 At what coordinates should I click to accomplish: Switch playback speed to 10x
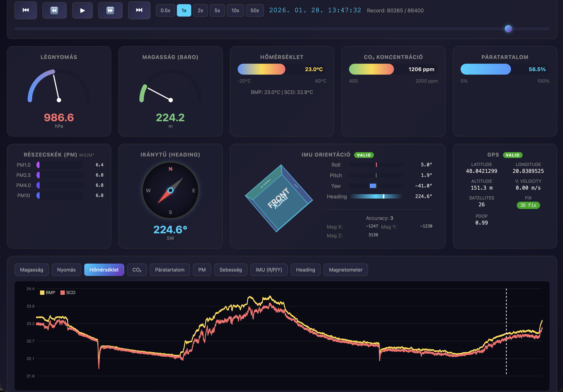click(x=235, y=10)
